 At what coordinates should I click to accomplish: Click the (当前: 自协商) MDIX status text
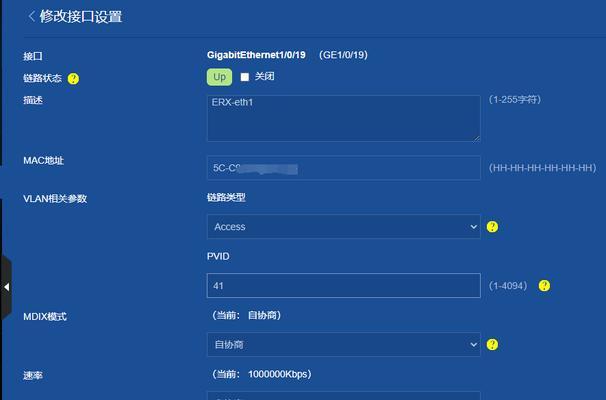(x=246, y=315)
